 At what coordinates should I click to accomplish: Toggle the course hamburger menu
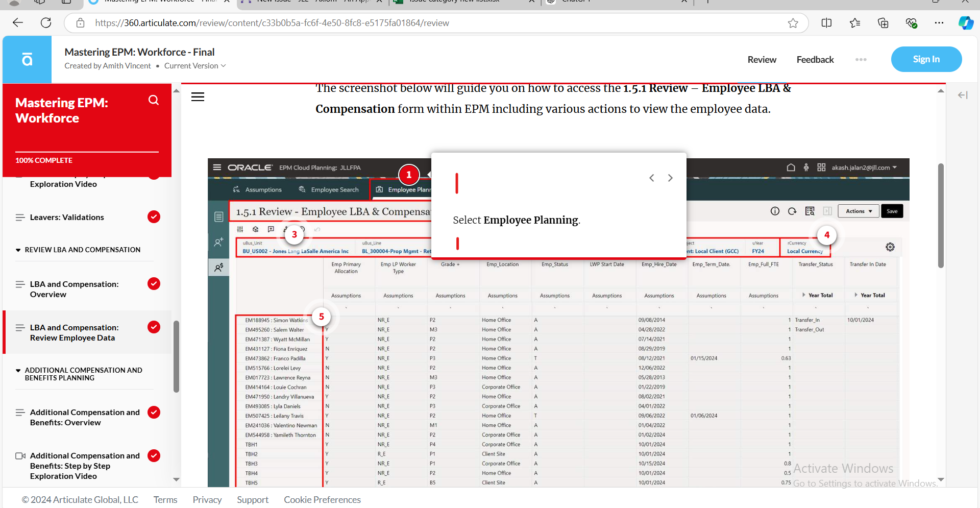pyautogui.click(x=198, y=96)
